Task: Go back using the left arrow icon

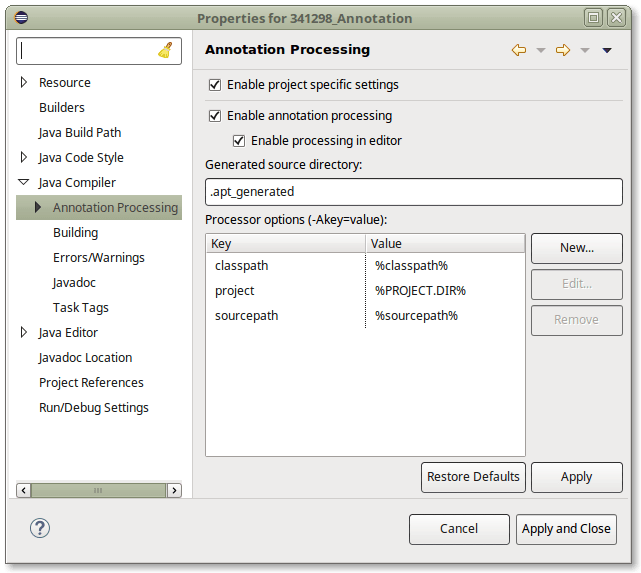Action: point(519,50)
